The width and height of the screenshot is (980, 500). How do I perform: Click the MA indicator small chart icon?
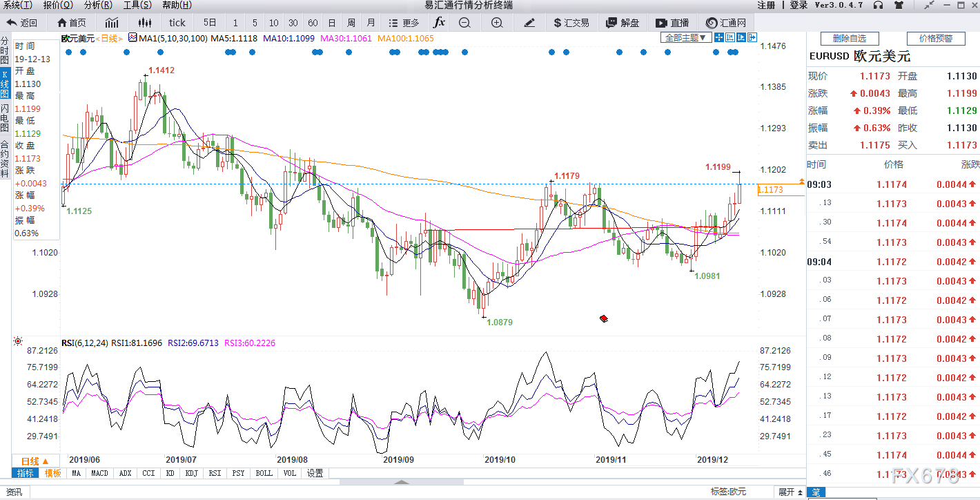tap(133, 38)
